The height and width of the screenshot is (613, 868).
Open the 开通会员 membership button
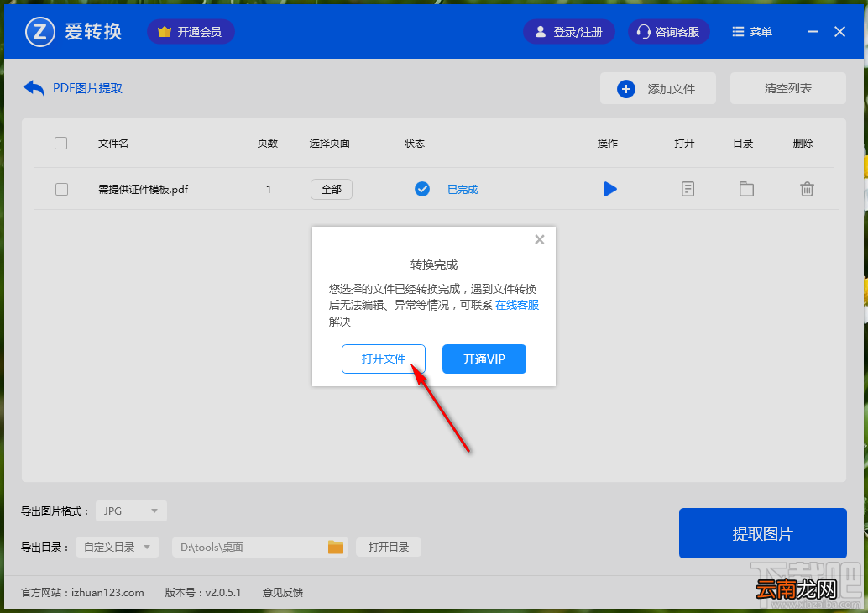click(x=191, y=32)
